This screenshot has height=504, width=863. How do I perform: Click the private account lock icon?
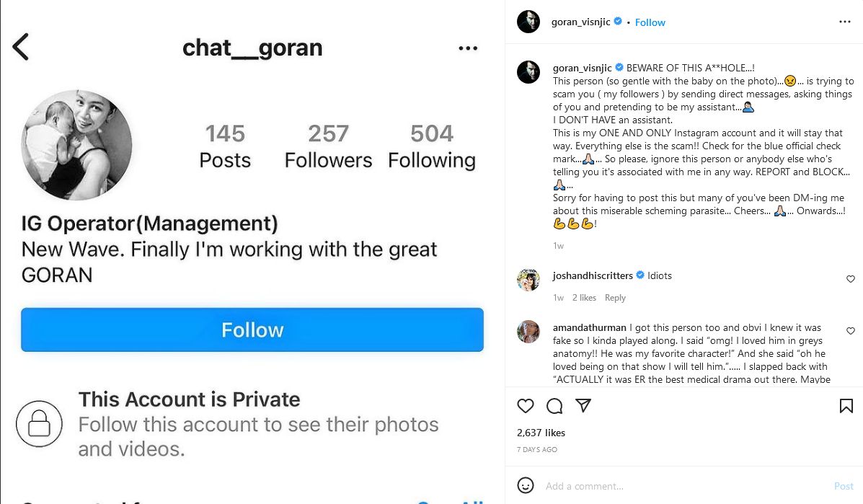40,423
